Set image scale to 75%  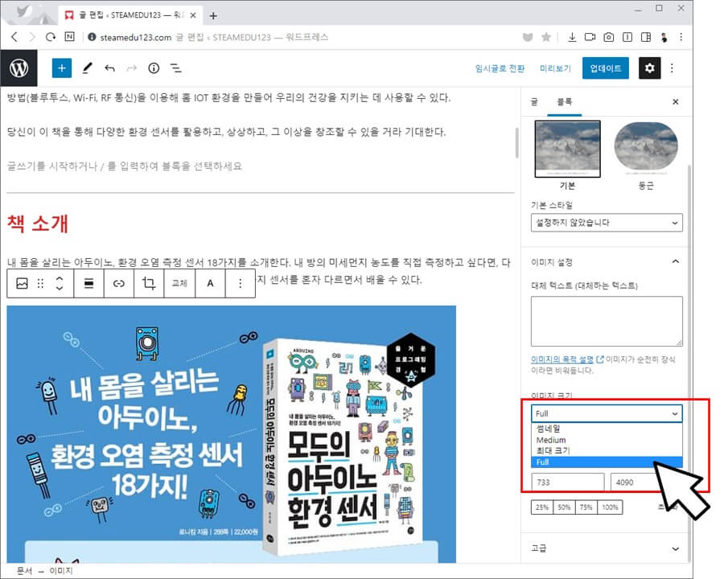[586, 507]
